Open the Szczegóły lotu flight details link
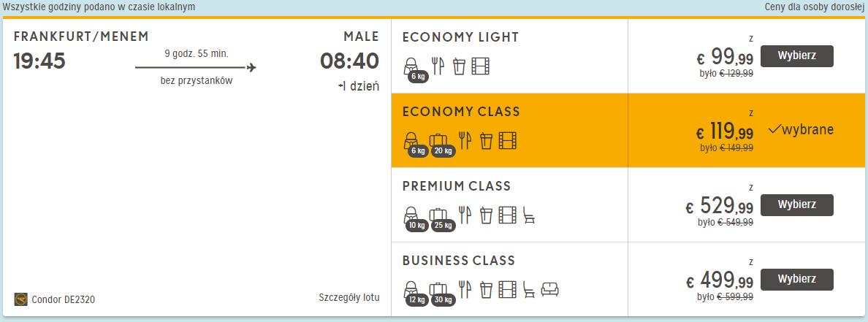The height and width of the screenshot is (322, 868). tap(349, 297)
